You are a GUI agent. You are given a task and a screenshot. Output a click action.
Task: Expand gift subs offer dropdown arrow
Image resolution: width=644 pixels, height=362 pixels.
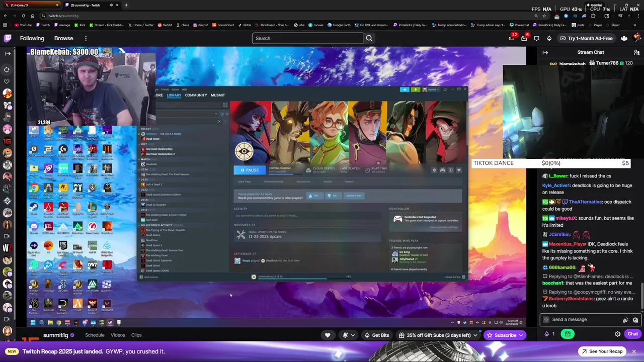tap(475, 335)
